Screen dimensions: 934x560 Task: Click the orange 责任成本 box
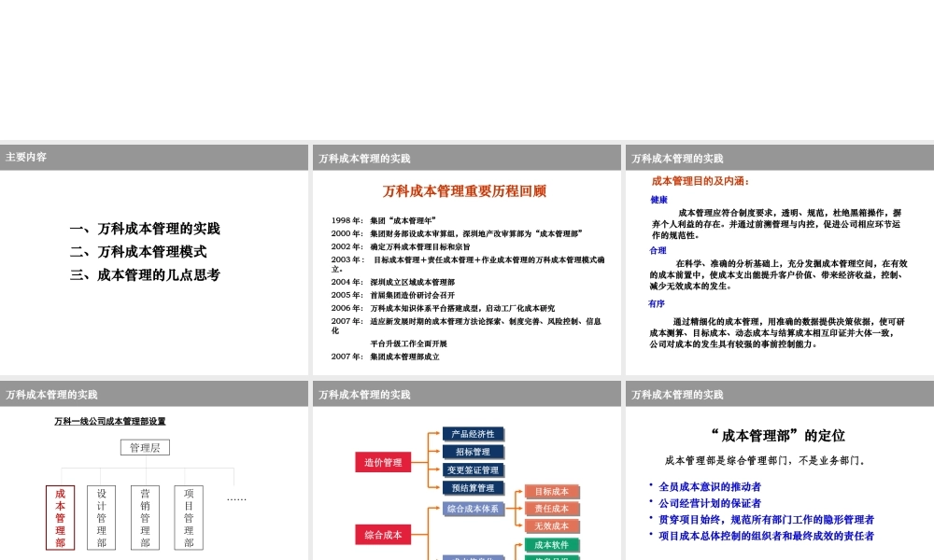[552, 509]
